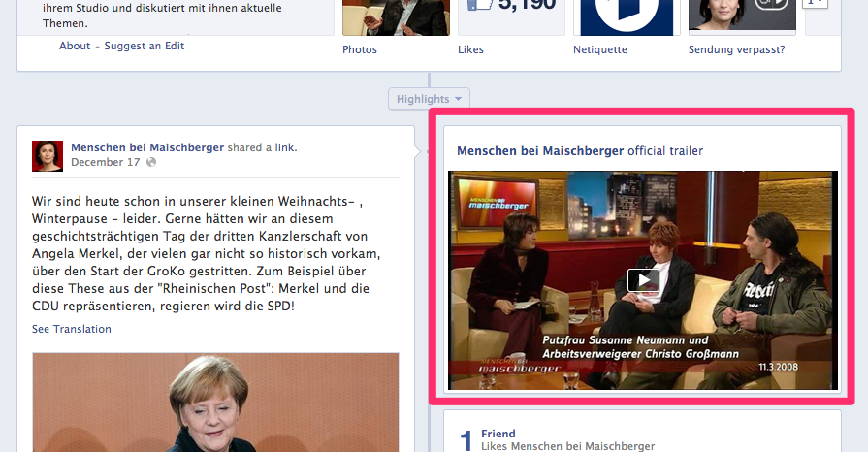The image size is (868, 452).
Task: Open the Highlights dropdown
Action: 429,99
